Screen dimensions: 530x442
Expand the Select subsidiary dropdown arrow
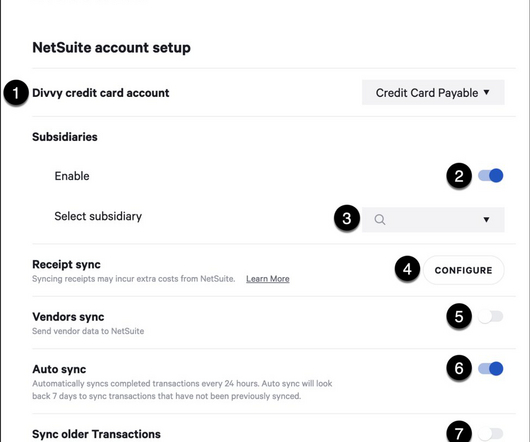point(486,220)
